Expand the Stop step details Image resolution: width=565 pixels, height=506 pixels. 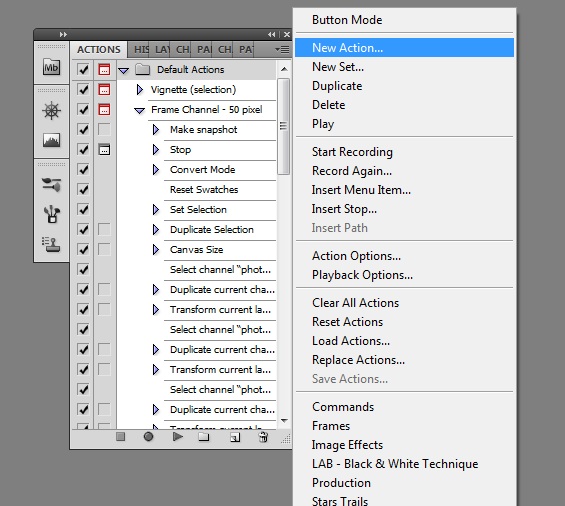click(156, 149)
